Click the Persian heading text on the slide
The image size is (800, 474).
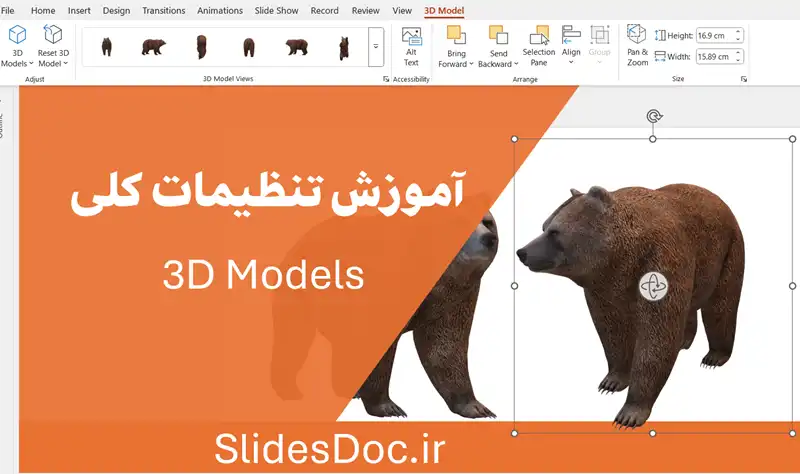267,192
